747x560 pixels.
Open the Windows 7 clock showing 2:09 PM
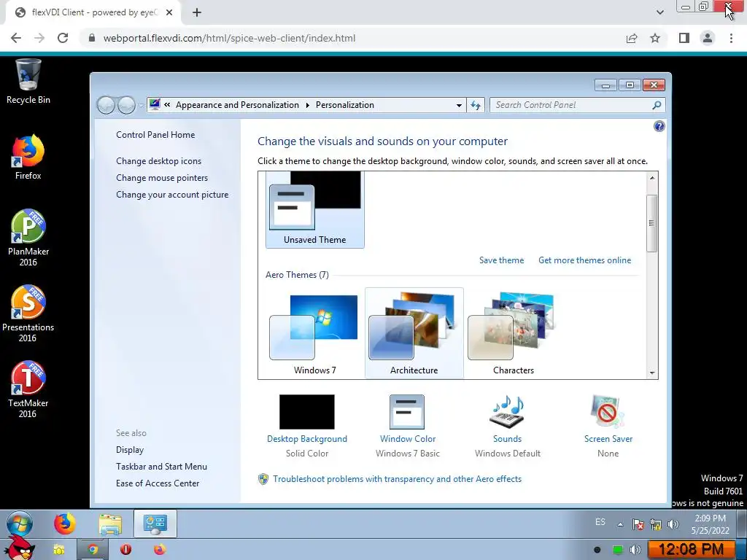click(x=710, y=524)
